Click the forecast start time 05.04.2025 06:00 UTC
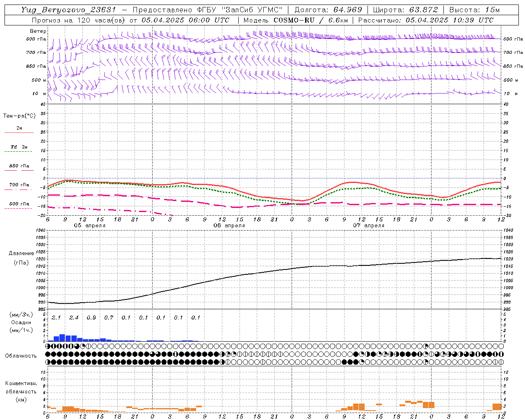525x420 pixels. [x=185, y=20]
